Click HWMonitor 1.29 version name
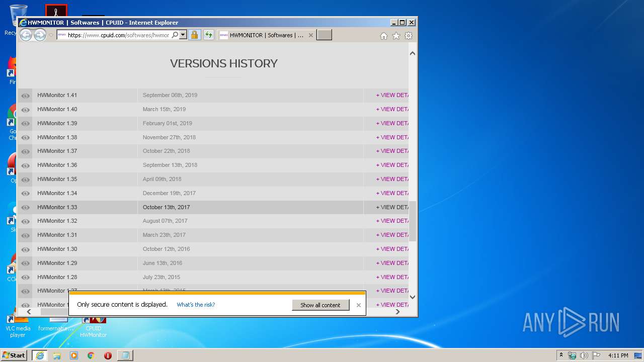Viewport: 644px width, 362px height. (x=57, y=263)
